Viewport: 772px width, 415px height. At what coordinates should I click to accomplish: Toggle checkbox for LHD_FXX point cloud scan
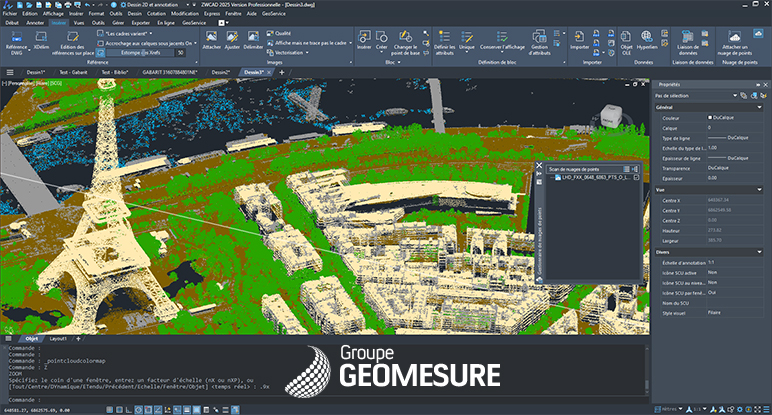(636, 177)
